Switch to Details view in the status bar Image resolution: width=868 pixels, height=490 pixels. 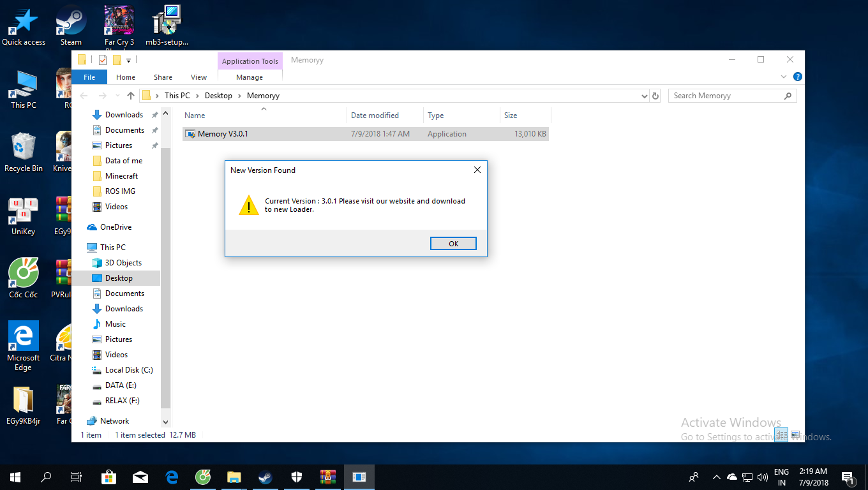[x=781, y=435]
